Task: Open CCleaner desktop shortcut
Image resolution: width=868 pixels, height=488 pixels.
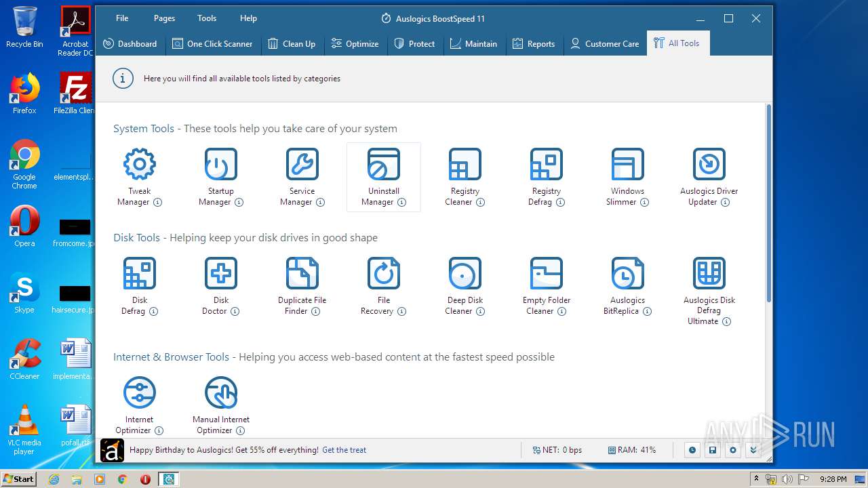Action: click(24, 359)
